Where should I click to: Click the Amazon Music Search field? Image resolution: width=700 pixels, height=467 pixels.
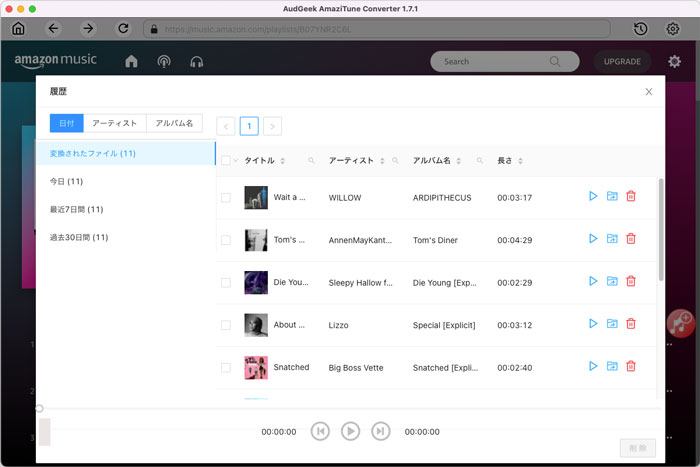(504, 62)
